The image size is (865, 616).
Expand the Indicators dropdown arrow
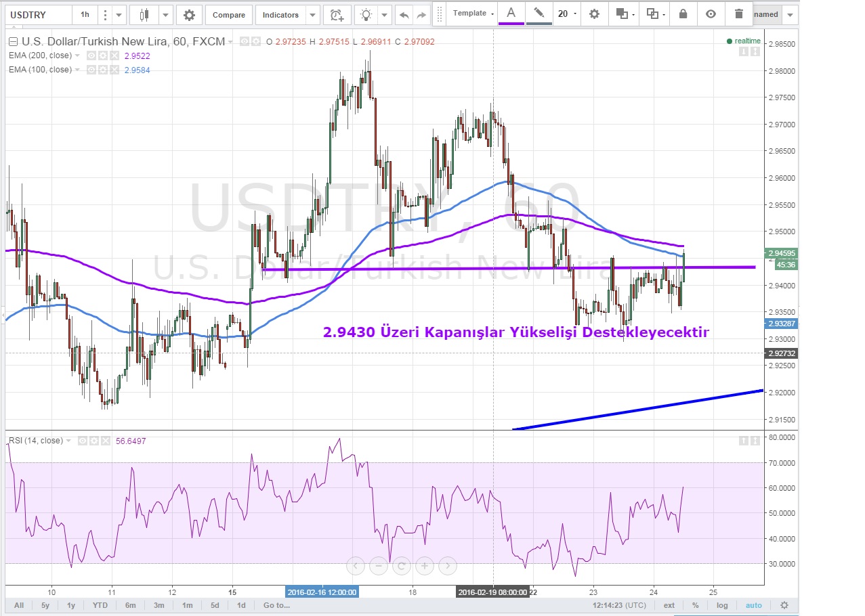pyautogui.click(x=312, y=15)
